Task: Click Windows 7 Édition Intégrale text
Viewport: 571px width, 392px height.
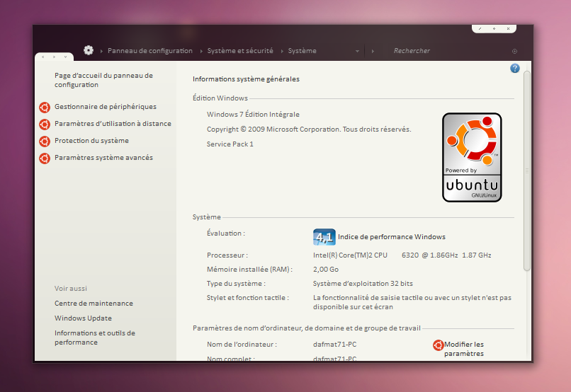Action: click(253, 114)
